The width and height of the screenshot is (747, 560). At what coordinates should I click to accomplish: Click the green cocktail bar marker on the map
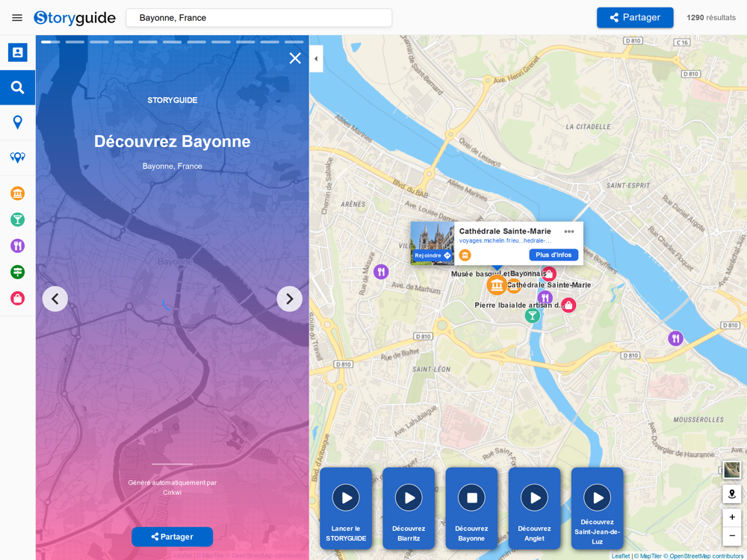tap(532, 315)
